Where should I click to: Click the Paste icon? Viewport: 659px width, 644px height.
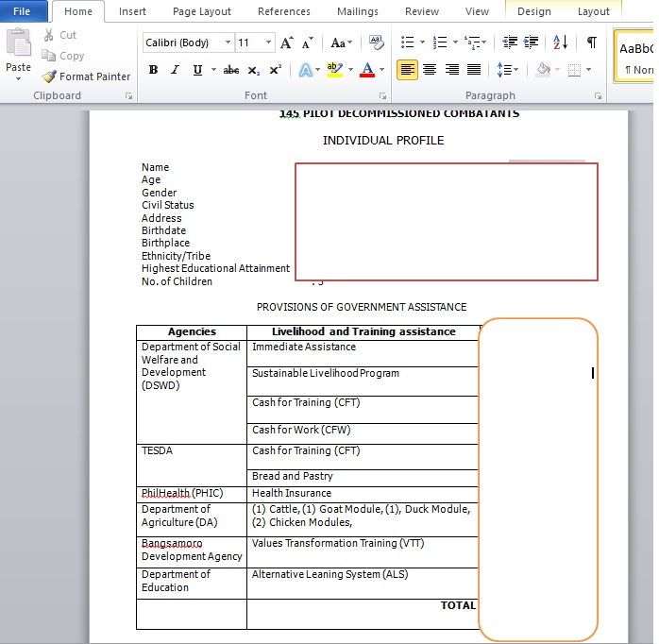click(19, 42)
